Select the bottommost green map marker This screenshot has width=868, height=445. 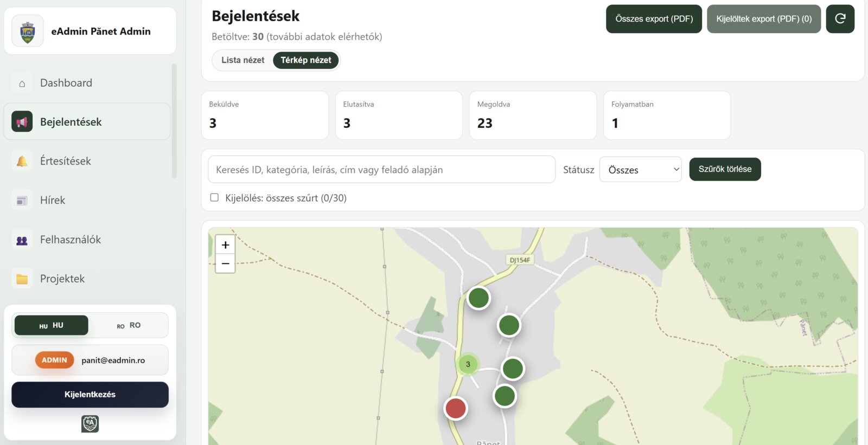[505, 396]
